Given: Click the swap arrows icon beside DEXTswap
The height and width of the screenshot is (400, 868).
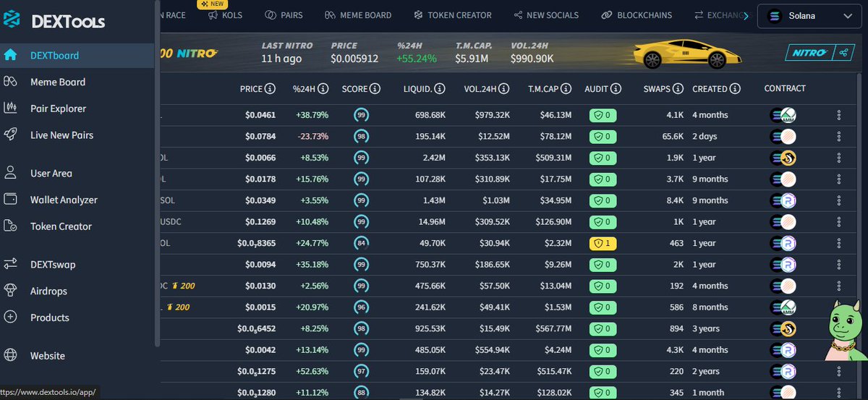Looking at the screenshot, I should pos(11,265).
